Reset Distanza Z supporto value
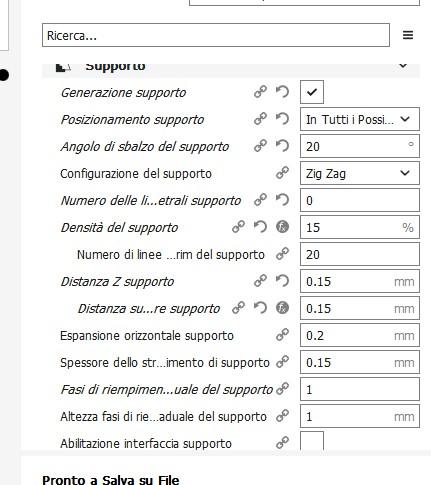The width and height of the screenshot is (431, 485). [x=282, y=281]
